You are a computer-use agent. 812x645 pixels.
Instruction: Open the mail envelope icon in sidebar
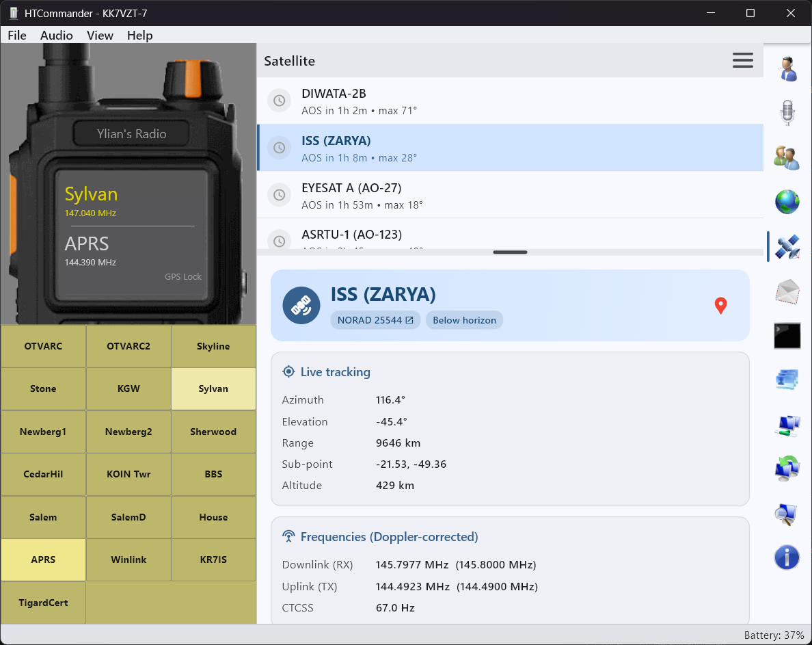pyautogui.click(x=787, y=291)
